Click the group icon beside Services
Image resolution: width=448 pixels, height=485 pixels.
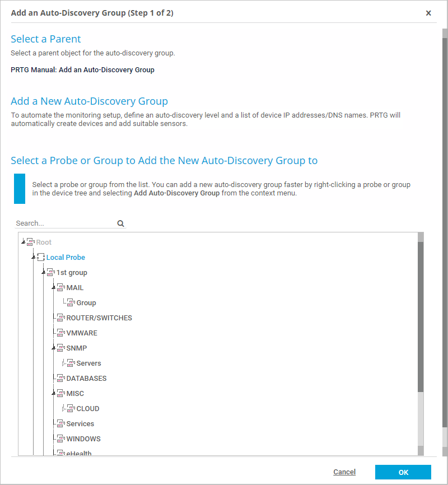(x=61, y=424)
